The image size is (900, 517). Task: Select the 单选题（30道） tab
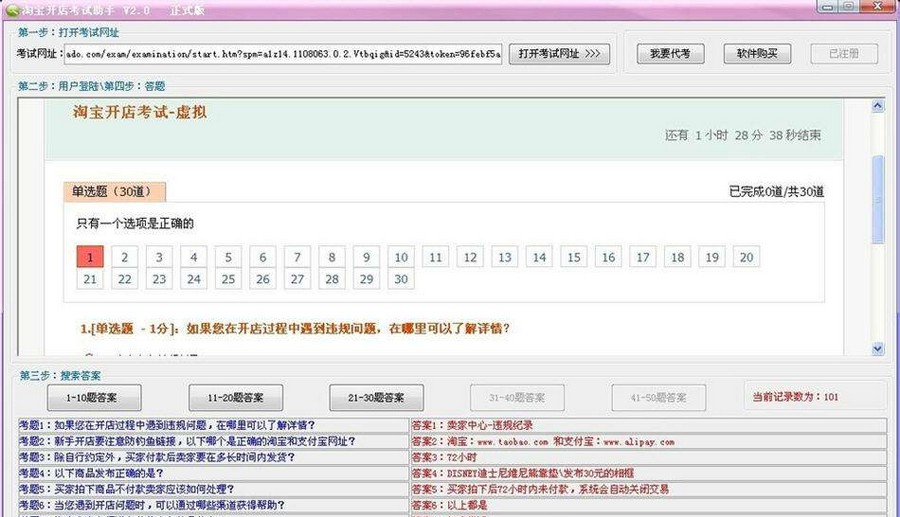115,191
